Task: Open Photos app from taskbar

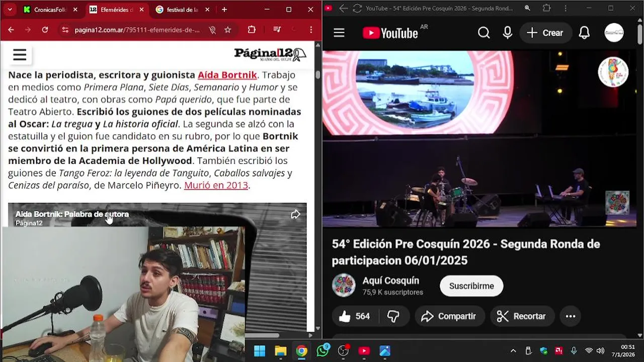Action: point(385,351)
